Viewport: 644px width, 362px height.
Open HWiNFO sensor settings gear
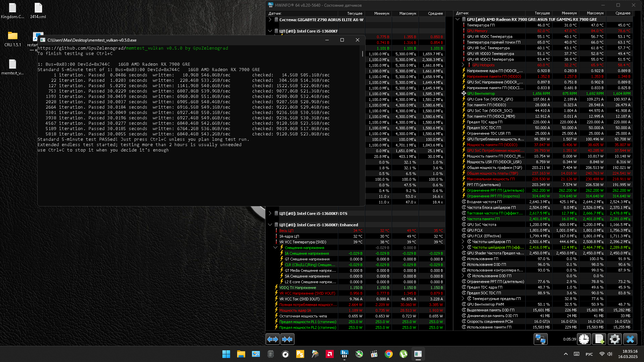(614, 339)
